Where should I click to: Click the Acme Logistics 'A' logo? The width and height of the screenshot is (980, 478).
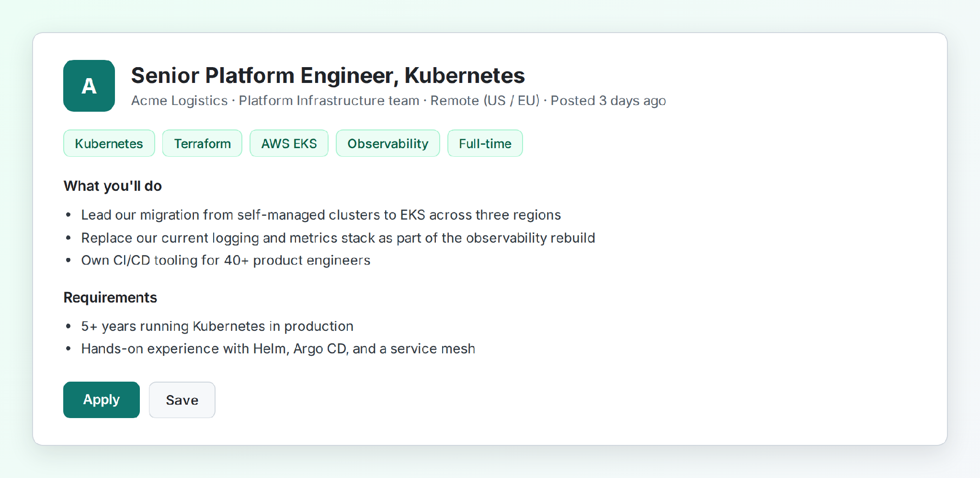click(x=89, y=86)
